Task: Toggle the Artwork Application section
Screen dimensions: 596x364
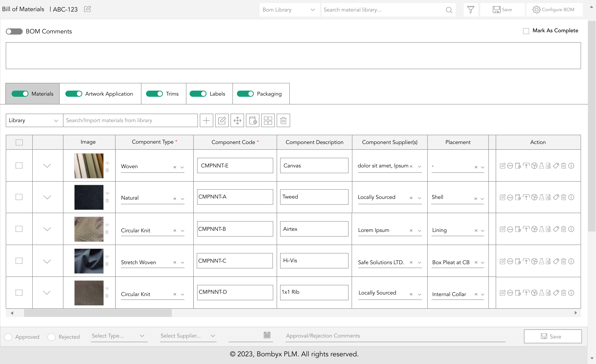Action: 73,93
